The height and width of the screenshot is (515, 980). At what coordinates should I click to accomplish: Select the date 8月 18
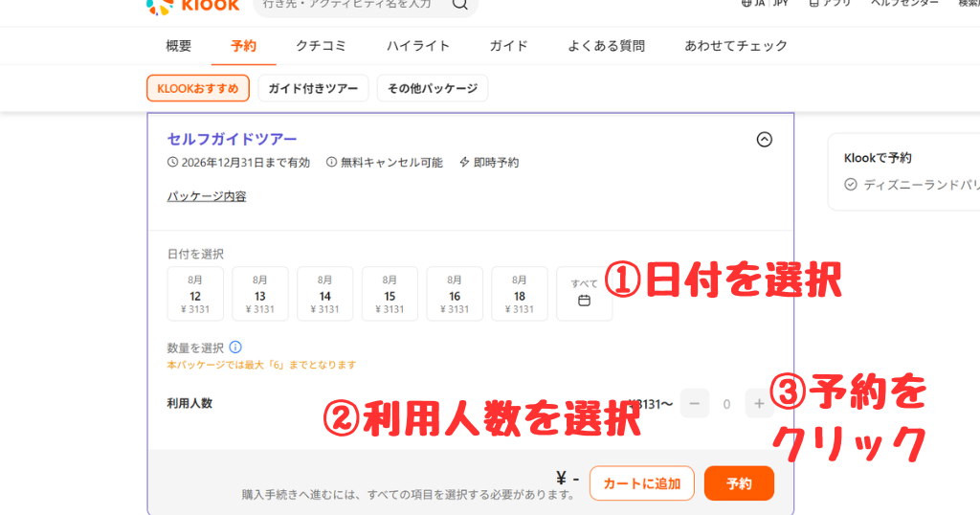(520, 294)
